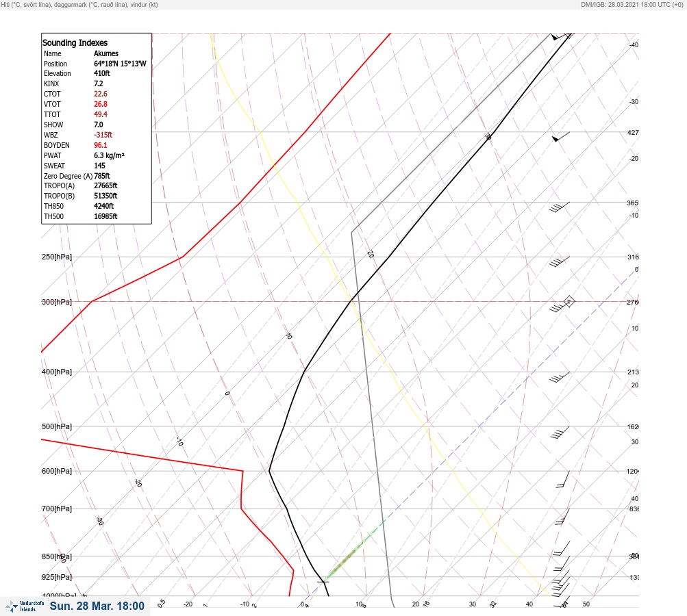
Task: Click the TH850 value '4240ft'
Action: pos(104,206)
